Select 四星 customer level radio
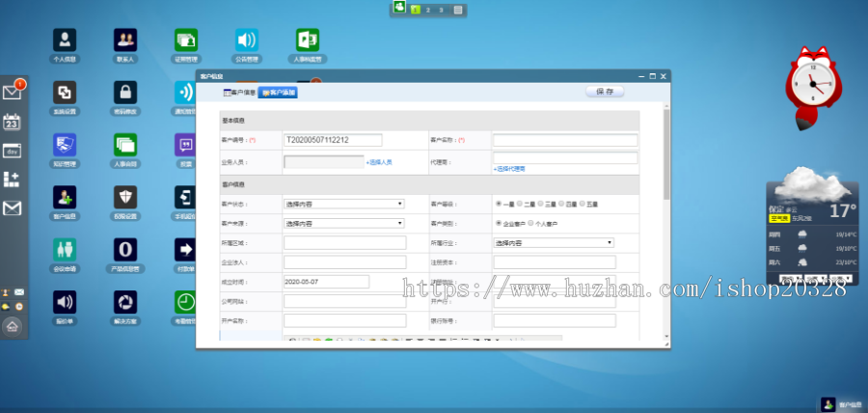Screen dimensions: 868x413 coord(561,204)
